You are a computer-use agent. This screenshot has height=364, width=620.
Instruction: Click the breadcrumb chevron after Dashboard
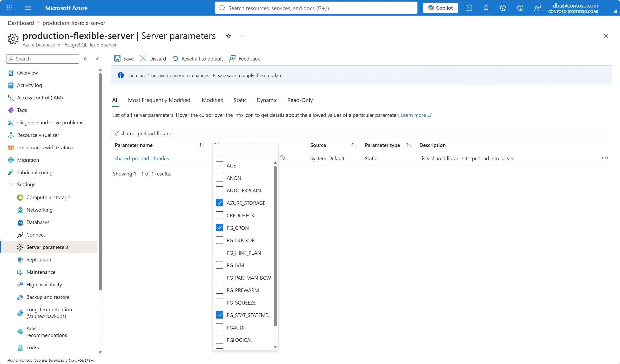click(38, 23)
